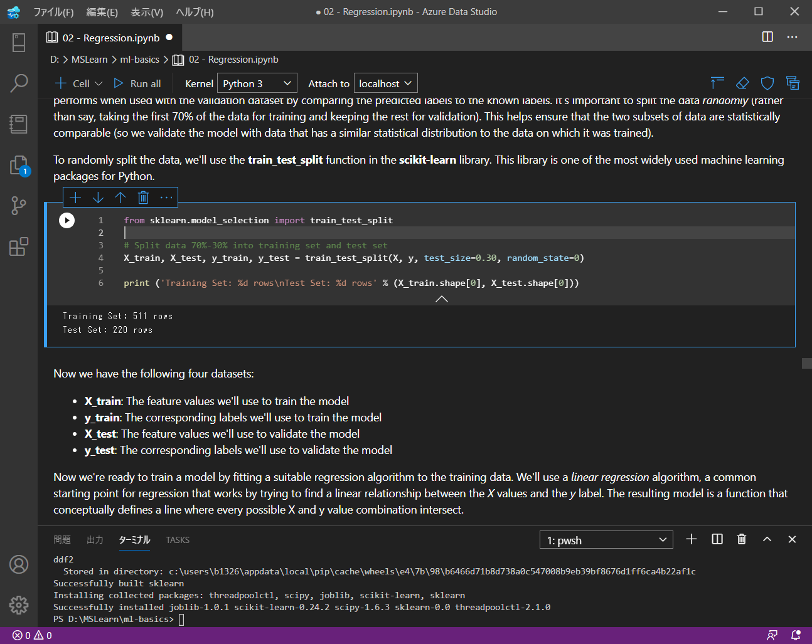
Task: Open the Extensions view in activity bar
Action: [x=19, y=246]
